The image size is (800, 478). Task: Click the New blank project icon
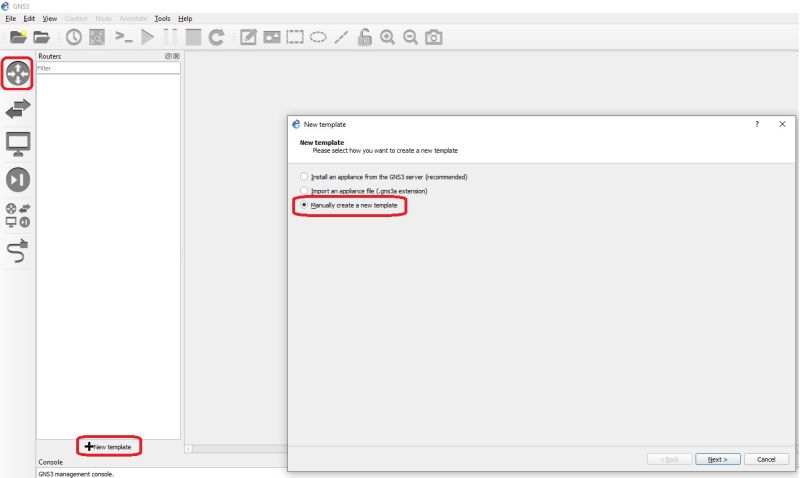click(18, 37)
